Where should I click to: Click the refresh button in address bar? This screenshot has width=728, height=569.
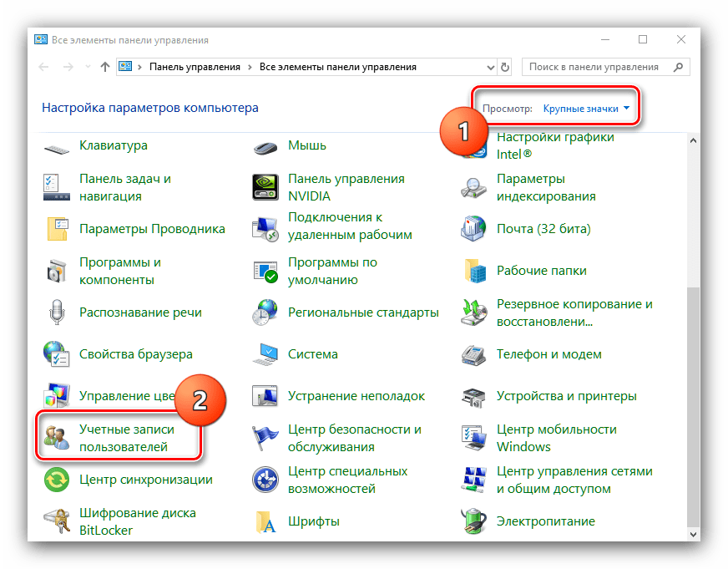pos(506,67)
